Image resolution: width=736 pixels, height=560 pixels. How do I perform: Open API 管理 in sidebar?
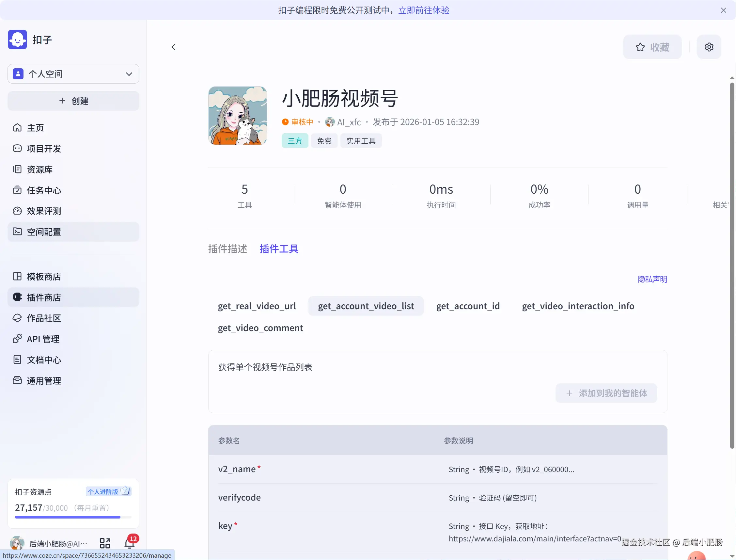click(43, 339)
